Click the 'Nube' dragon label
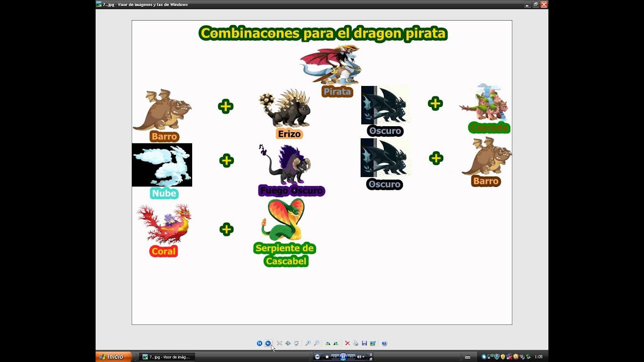Viewport: 644px width, 362px height. point(164,194)
